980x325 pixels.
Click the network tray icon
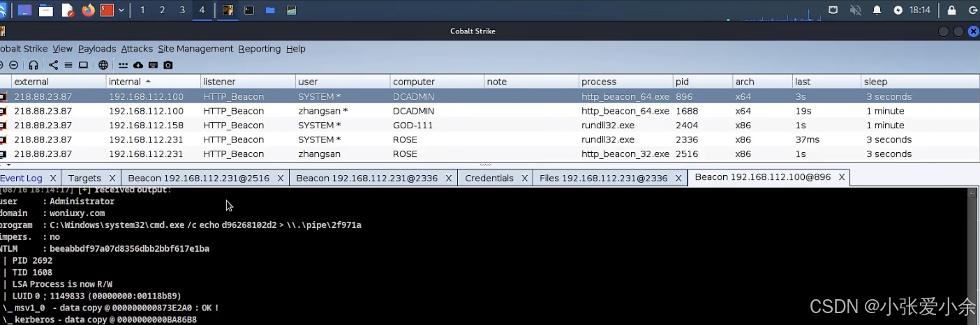(x=833, y=10)
